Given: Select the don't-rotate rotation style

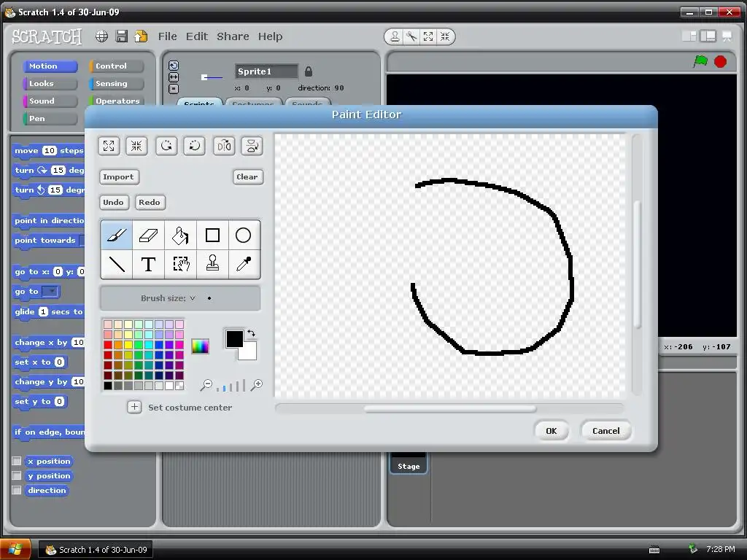Looking at the screenshot, I should click(174, 88).
